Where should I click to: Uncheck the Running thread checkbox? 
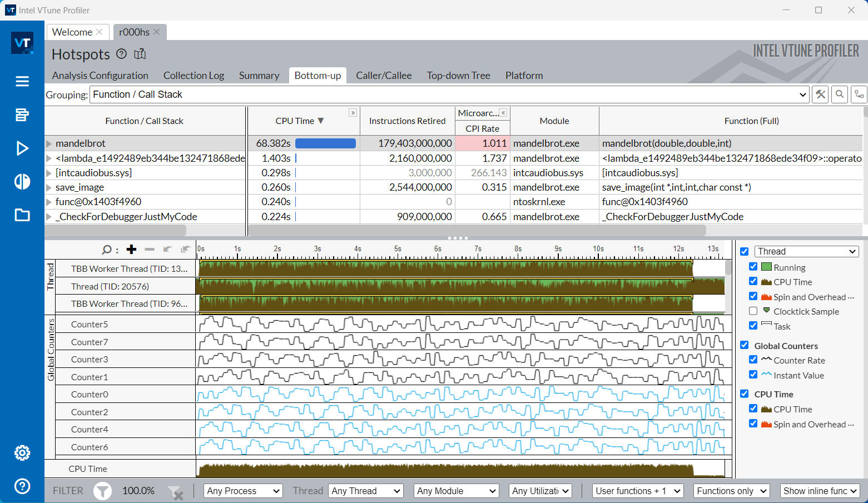[753, 267]
